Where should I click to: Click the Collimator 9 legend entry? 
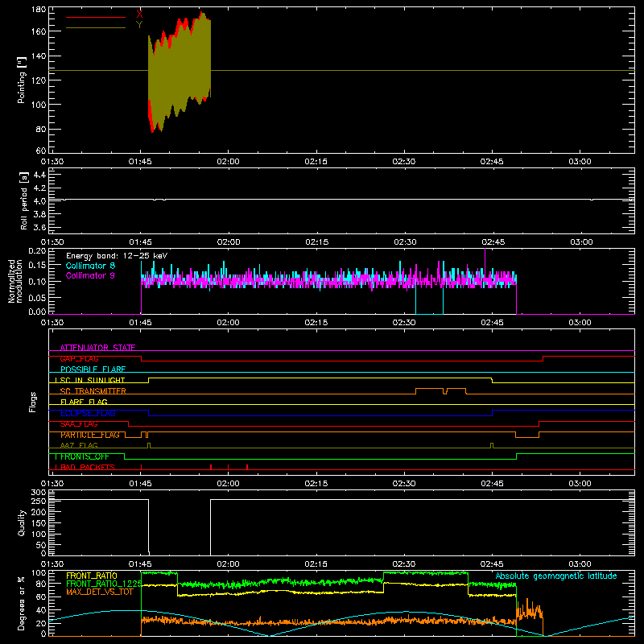(90, 275)
